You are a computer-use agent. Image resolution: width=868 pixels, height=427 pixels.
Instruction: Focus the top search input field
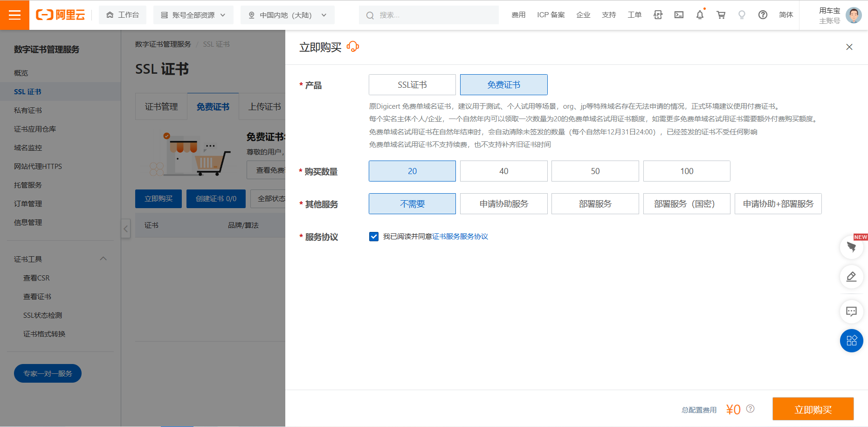(x=429, y=15)
